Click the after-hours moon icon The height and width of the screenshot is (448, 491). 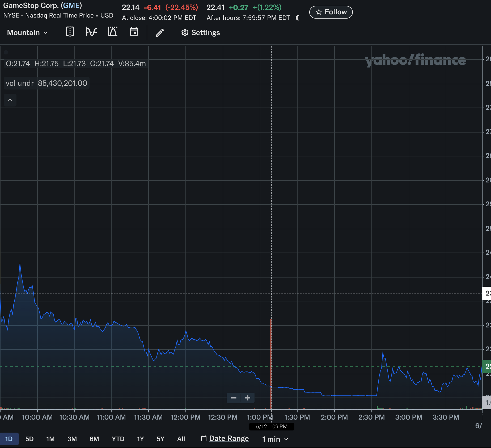tap(298, 18)
